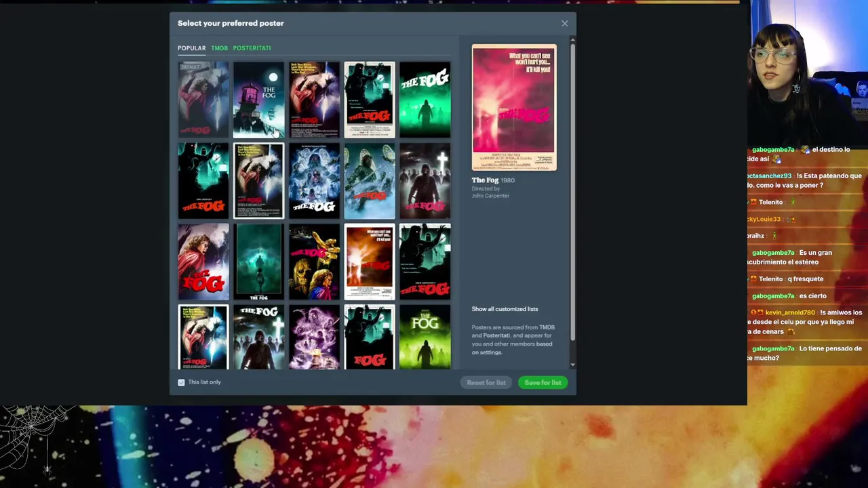This screenshot has width=868, height=488.
Task: Toggle the This list only checkbox
Action: (x=181, y=382)
